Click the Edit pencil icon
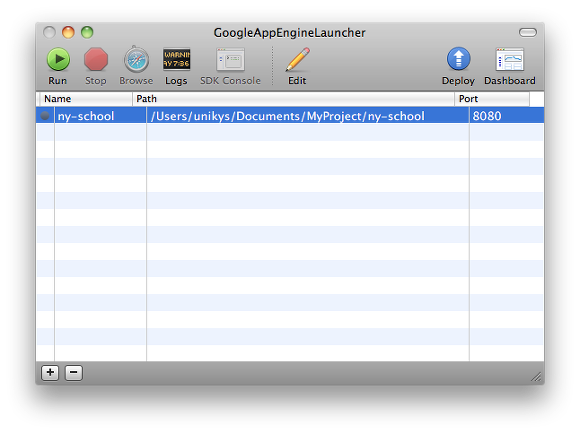The image size is (580, 434). pos(297,59)
